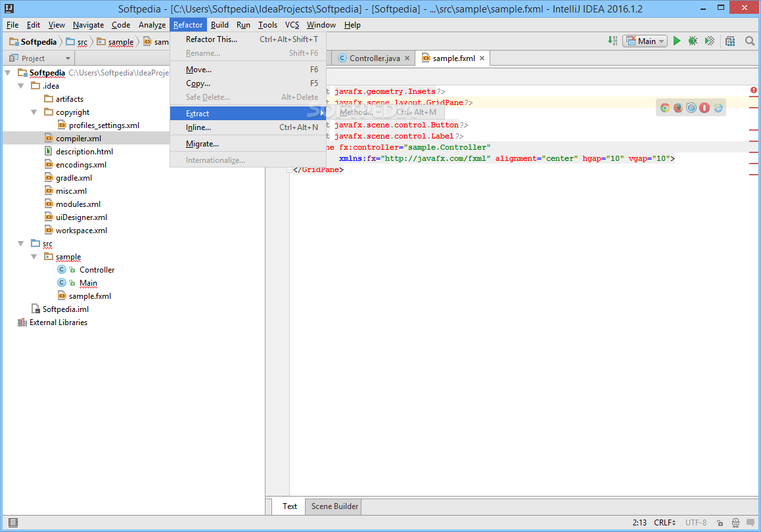
Task: Switch to the Scene Builder tab
Action: point(334,506)
